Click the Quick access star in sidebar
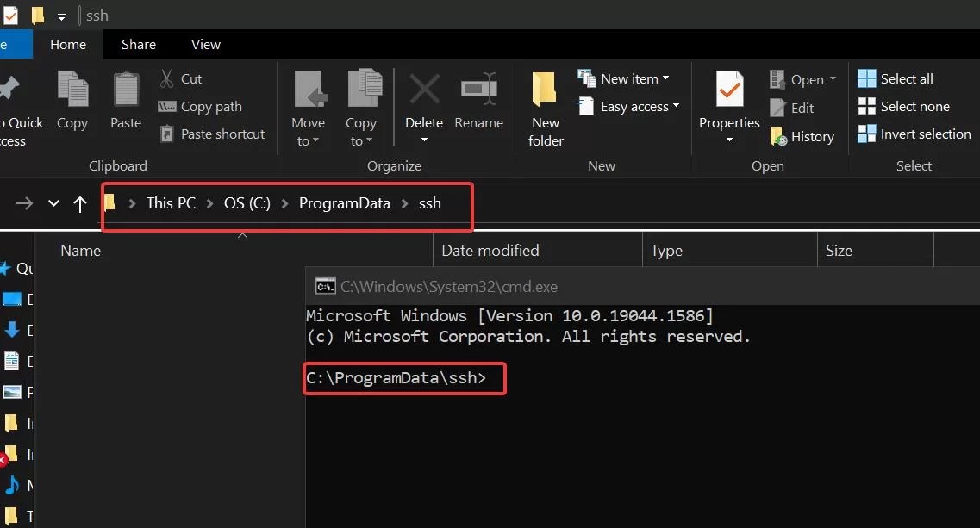The height and width of the screenshot is (528, 980). tap(6, 269)
